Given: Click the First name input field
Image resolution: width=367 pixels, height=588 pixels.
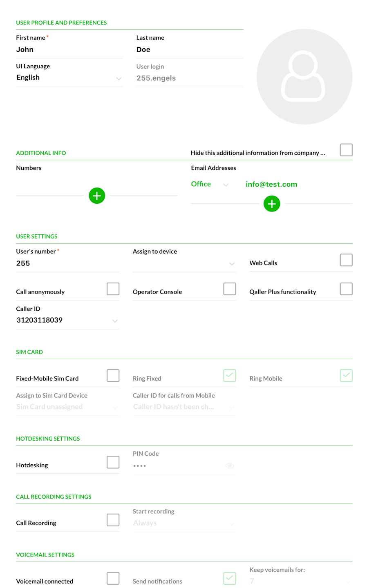Looking at the screenshot, I should pyautogui.click(x=69, y=50).
